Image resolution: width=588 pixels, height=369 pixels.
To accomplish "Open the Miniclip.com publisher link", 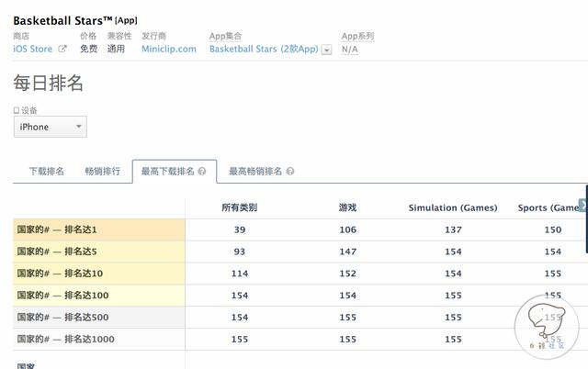I will pyautogui.click(x=168, y=50).
